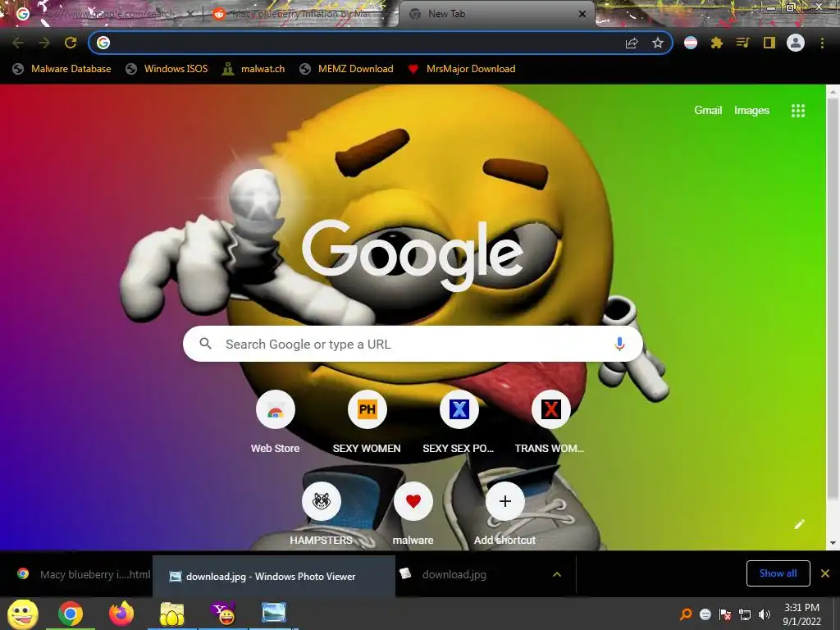Viewport: 840px width, 630px height.
Task: Open Images link
Action: click(751, 111)
